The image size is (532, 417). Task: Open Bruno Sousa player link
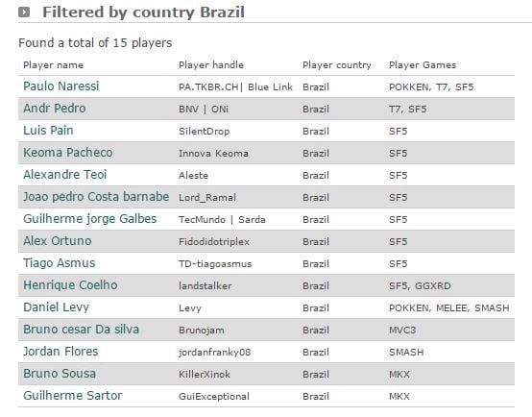pos(60,374)
